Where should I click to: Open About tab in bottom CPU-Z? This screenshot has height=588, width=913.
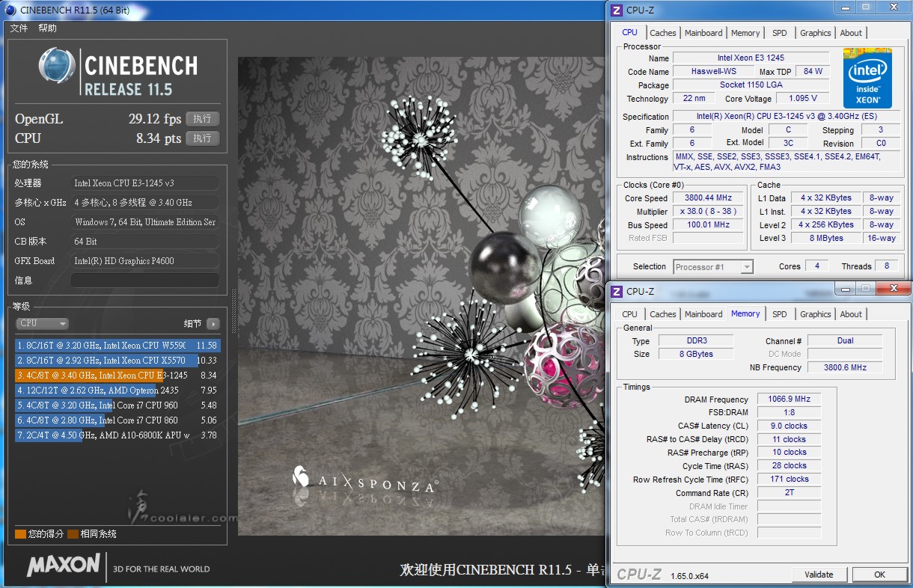coord(851,314)
